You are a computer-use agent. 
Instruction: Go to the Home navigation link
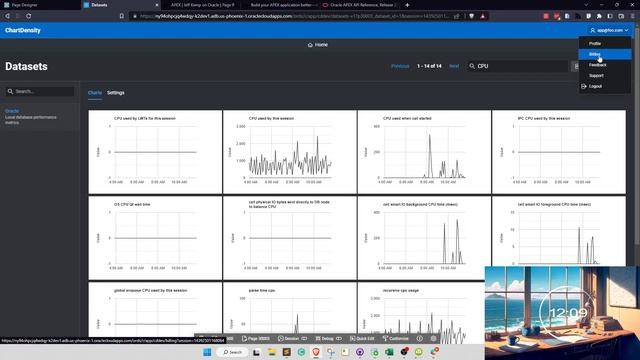tap(318, 44)
